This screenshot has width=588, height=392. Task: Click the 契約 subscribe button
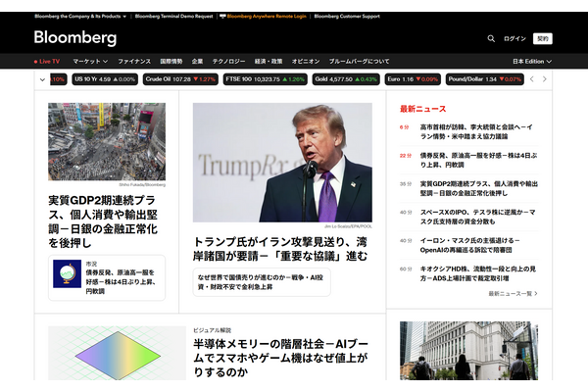(x=543, y=38)
